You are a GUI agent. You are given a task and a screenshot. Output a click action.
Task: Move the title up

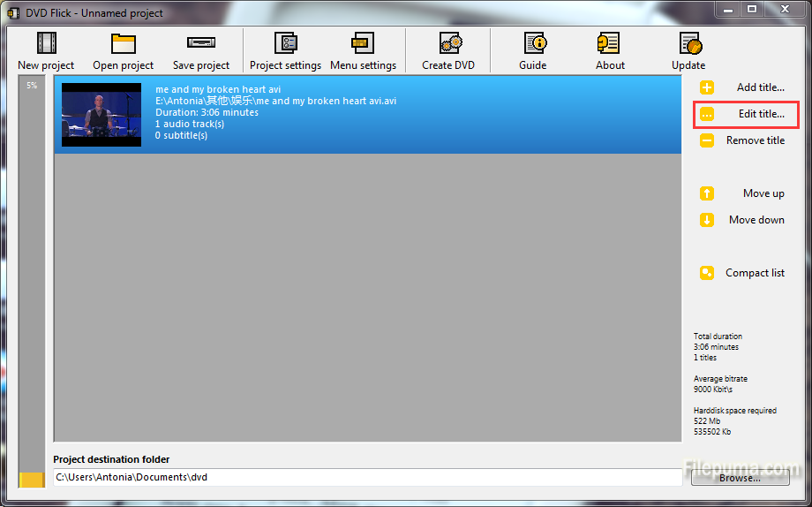[x=742, y=193]
